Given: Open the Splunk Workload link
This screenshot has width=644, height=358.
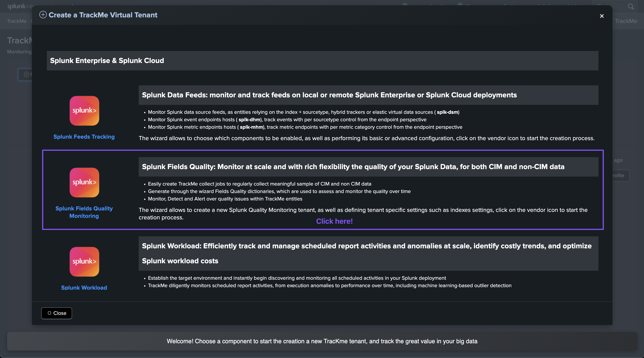Looking at the screenshot, I should [84, 287].
